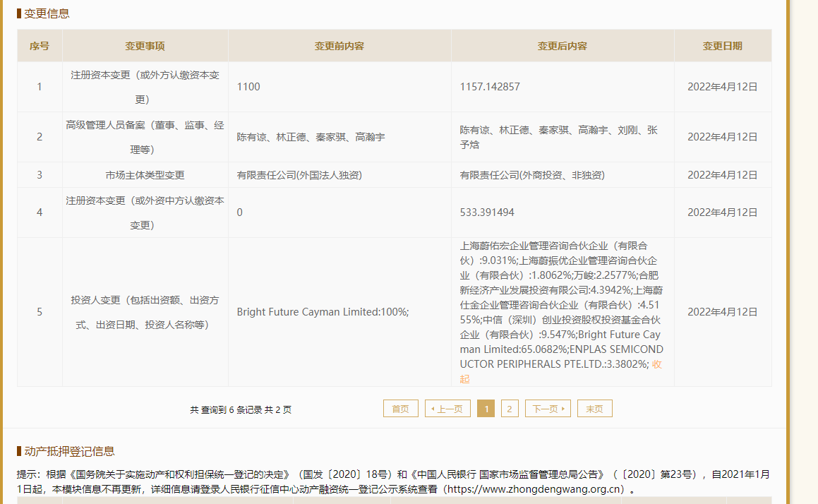Image resolution: width=818 pixels, height=504 pixels.
Task: Click the 变更后内容 column header
Action: point(562,46)
